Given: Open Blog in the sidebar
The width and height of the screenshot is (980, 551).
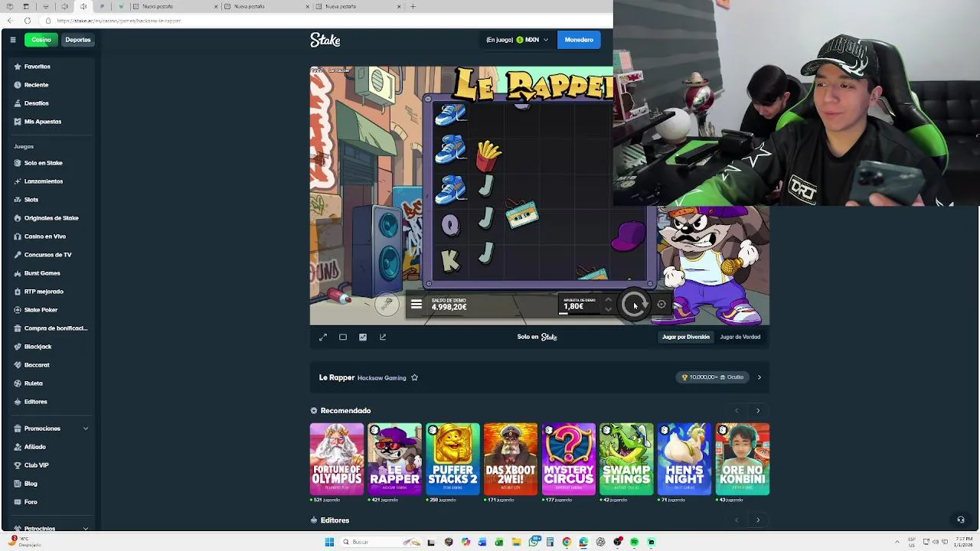Looking at the screenshot, I should click(x=31, y=484).
